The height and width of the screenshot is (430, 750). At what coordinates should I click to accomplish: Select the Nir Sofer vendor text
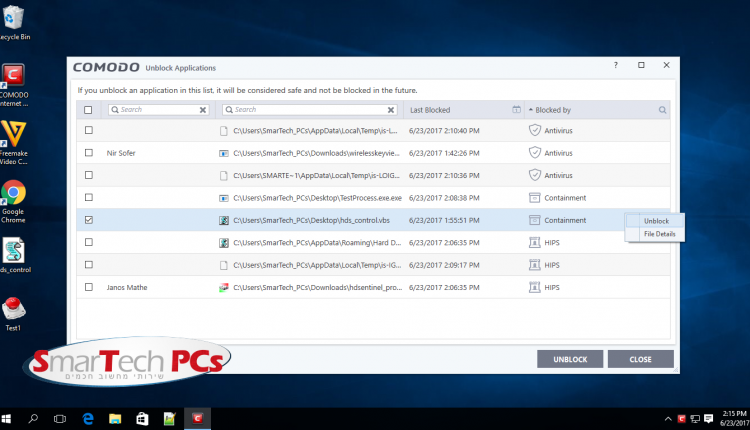pyautogui.click(x=121, y=153)
